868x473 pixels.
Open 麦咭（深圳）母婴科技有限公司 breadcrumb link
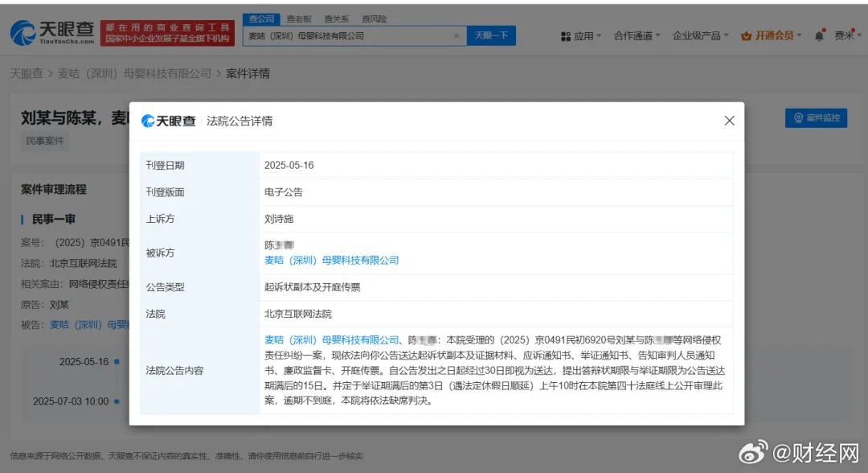pyautogui.click(x=134, y=73)
